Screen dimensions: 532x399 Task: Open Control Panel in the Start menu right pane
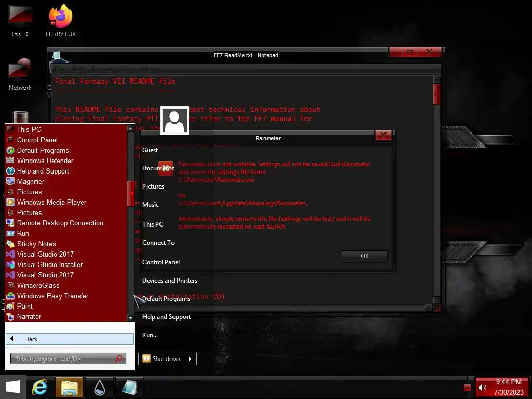[161, 262]
